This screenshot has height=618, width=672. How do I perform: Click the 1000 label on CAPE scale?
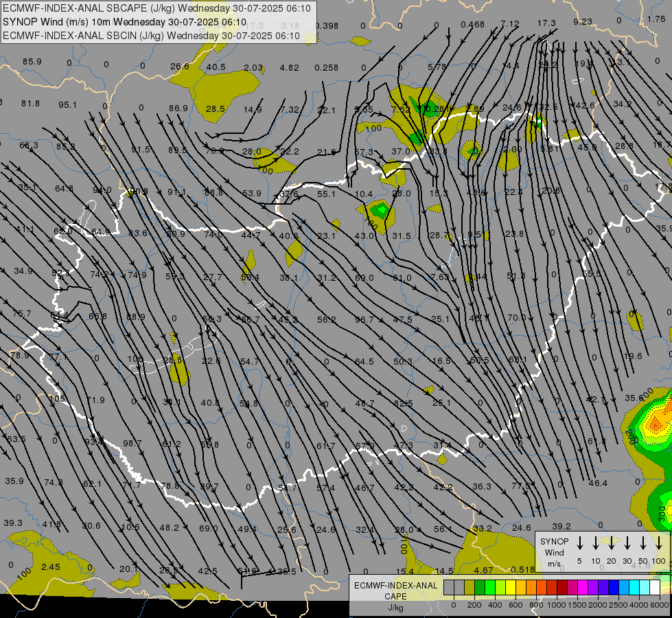556,605
